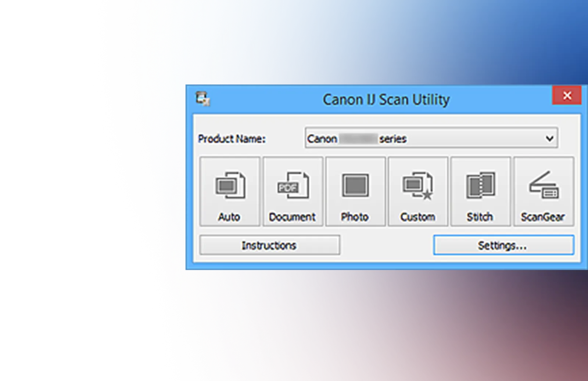Image resolution: width=588 pixels, height=381 pixels.
Task: Click the Canon IJ Scan Utility title text
Action: 386,99
